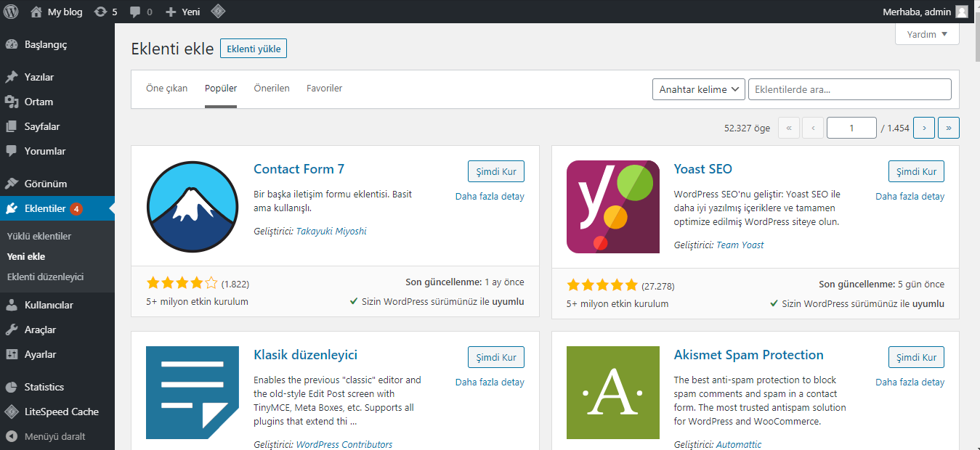Expand the Yardım help dropdown
980x450 pixels.
(x=927, y=34)
